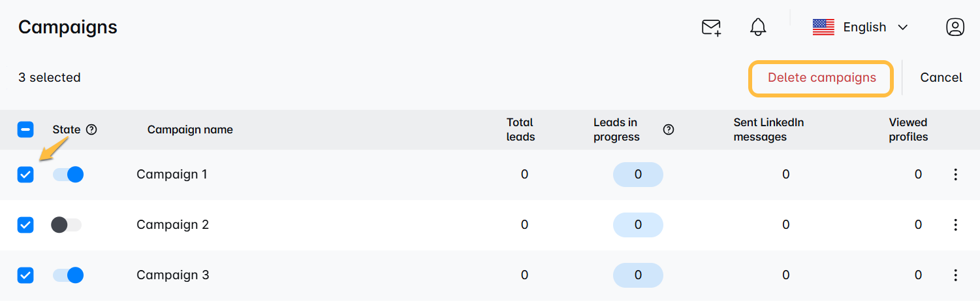This screenshot has width=980, height=308.
Task: Click the Campaign name column header
Action: point(190,129)
